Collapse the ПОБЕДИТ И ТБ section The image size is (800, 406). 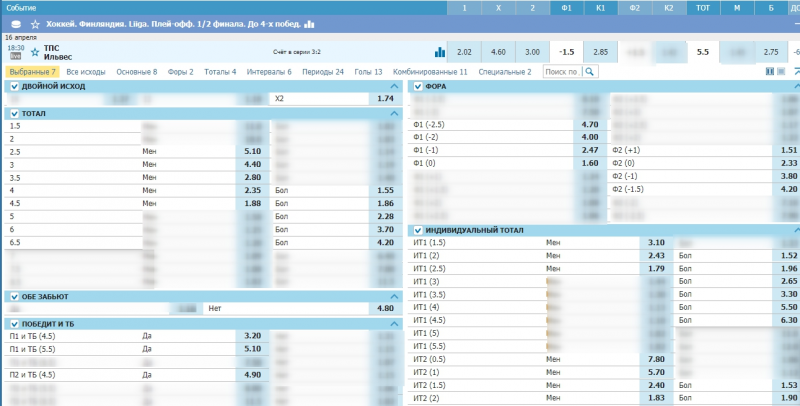[394, 324]
